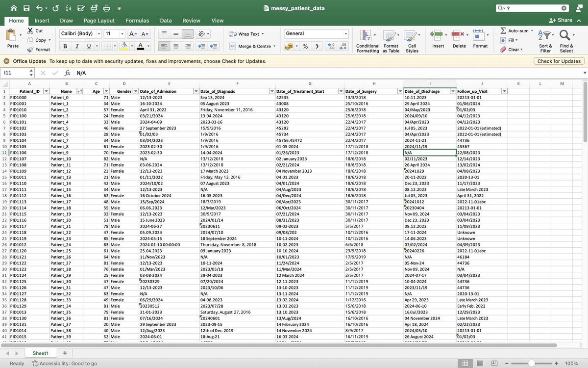Switch to the Formulas tab
588x368 pixels.
pyautogui.click(x=137, y=21)
